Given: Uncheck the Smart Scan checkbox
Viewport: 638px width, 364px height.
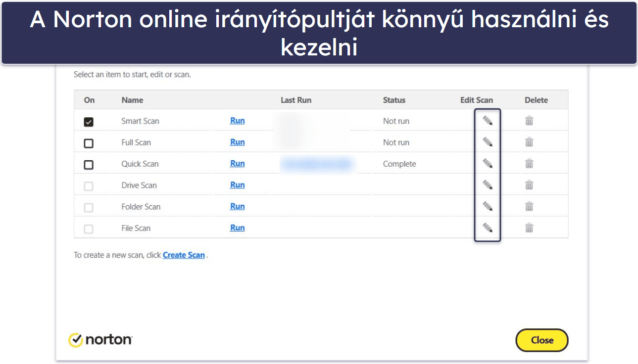Looking at the screenshot, I should [89, 122].
